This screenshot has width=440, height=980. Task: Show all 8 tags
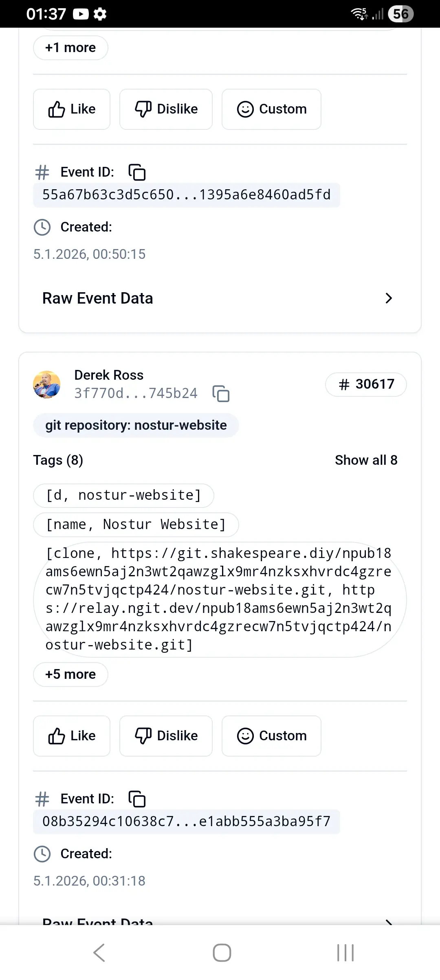pos(366,460)
